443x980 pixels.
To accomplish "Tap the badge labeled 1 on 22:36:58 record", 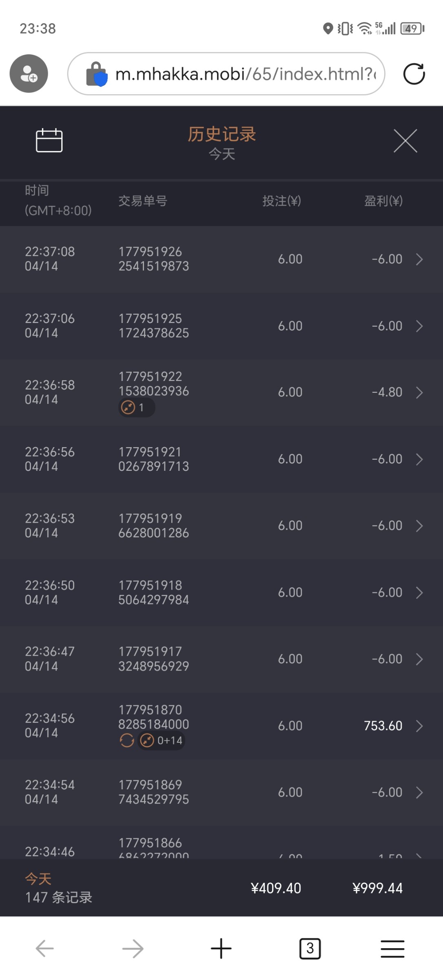I will point(136,408).
